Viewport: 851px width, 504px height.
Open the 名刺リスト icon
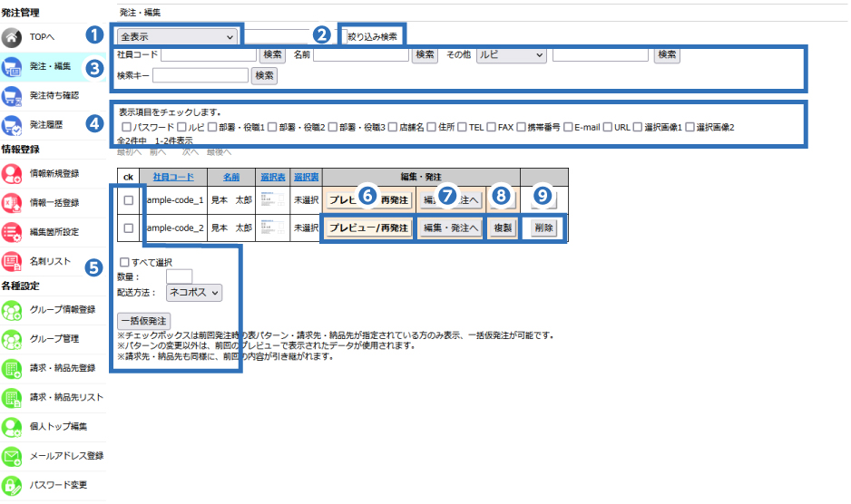(x=12, y=261)
